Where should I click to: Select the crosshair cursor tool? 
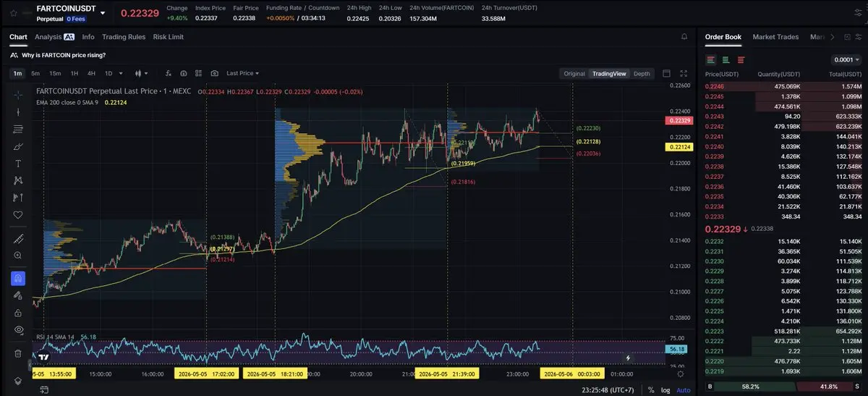tap(18, 95)
